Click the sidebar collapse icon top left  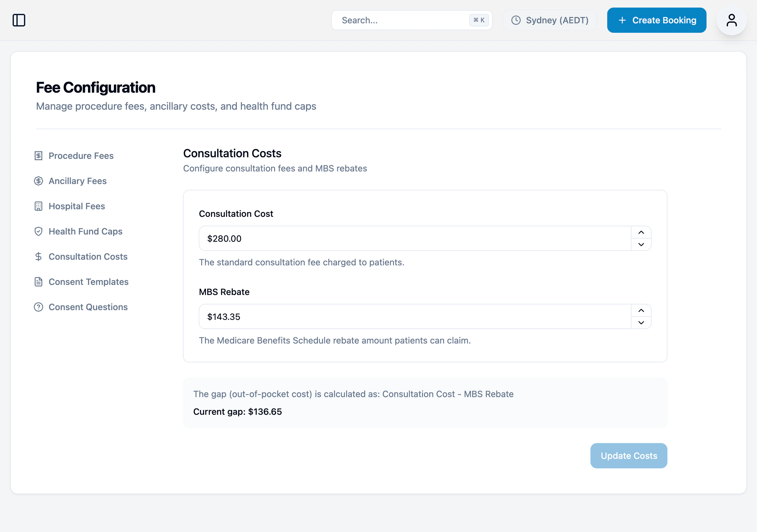pos(19,20)
